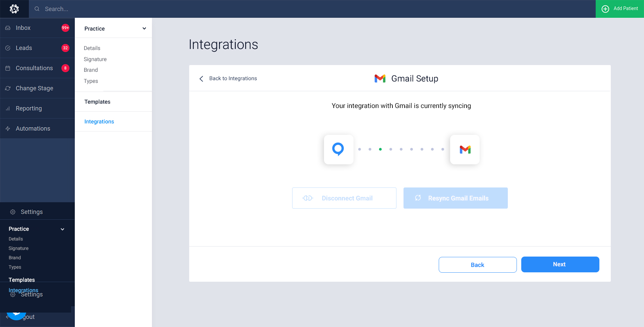
Task: Click the 32 Leads badge
Action: (65, 48)
